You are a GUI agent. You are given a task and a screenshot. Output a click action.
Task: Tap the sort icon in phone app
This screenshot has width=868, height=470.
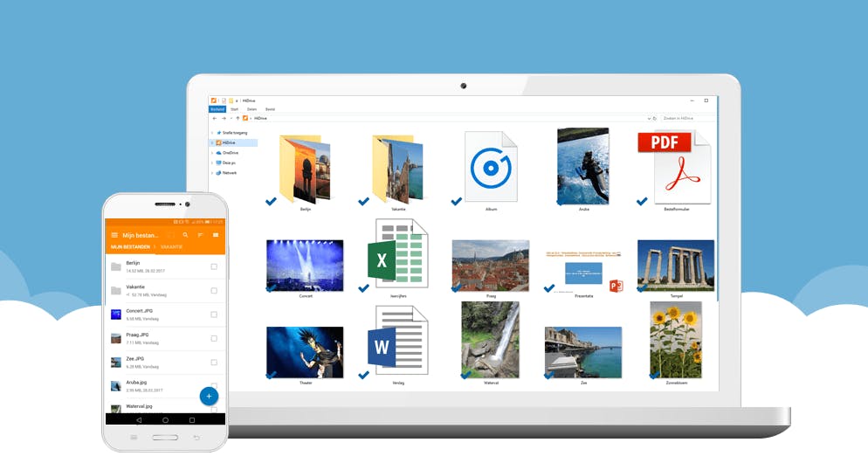click(200, 235)
